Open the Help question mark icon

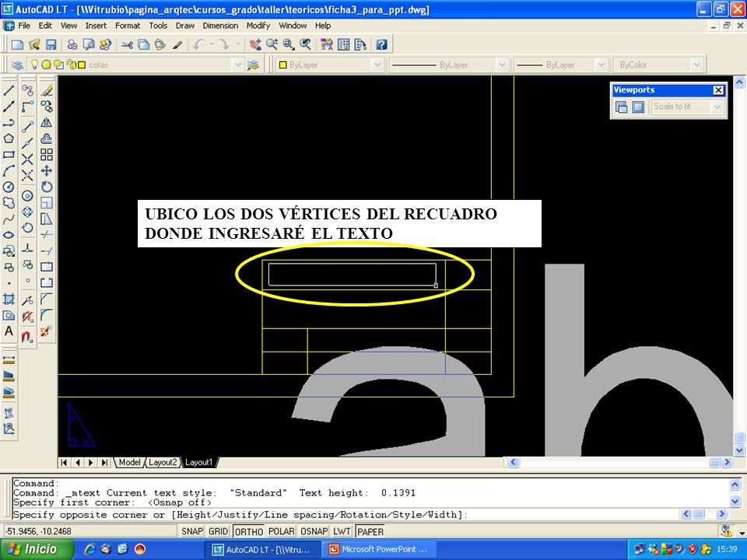coord(381,45)
